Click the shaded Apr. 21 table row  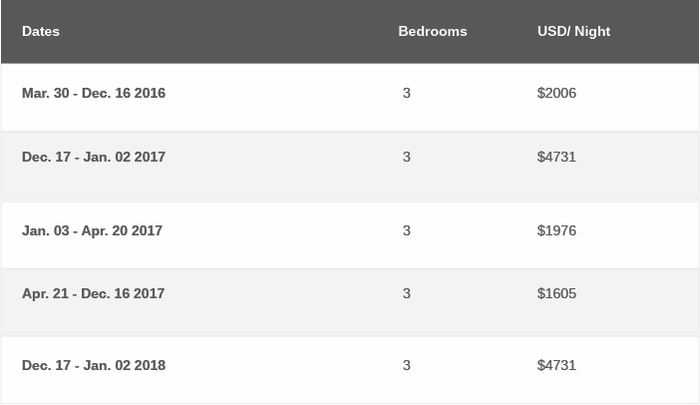350,302
